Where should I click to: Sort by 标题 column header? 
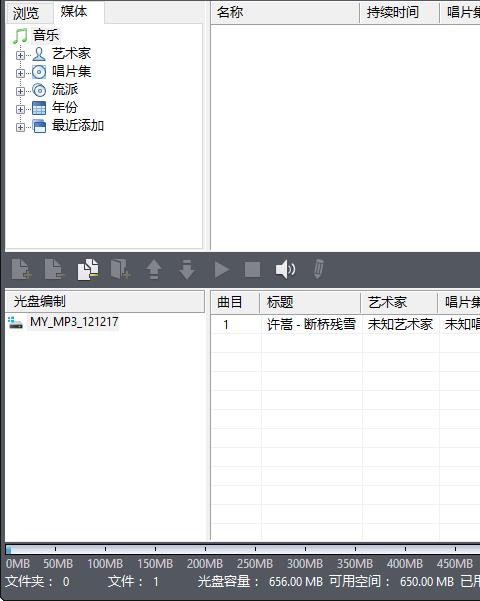pyautogui.click(x=310, y=302)
